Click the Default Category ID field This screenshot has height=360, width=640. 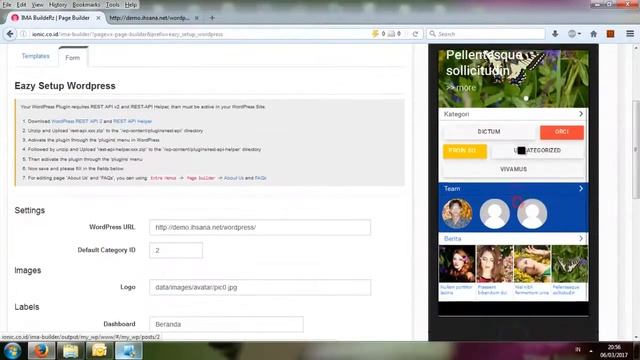pos(176,250)
